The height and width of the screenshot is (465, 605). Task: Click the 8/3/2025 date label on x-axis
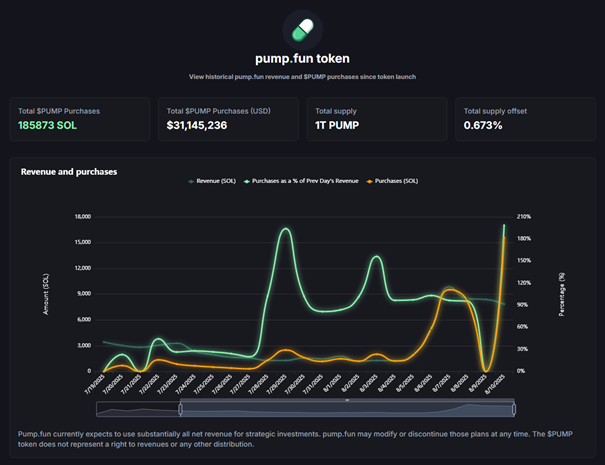(368, 384)
